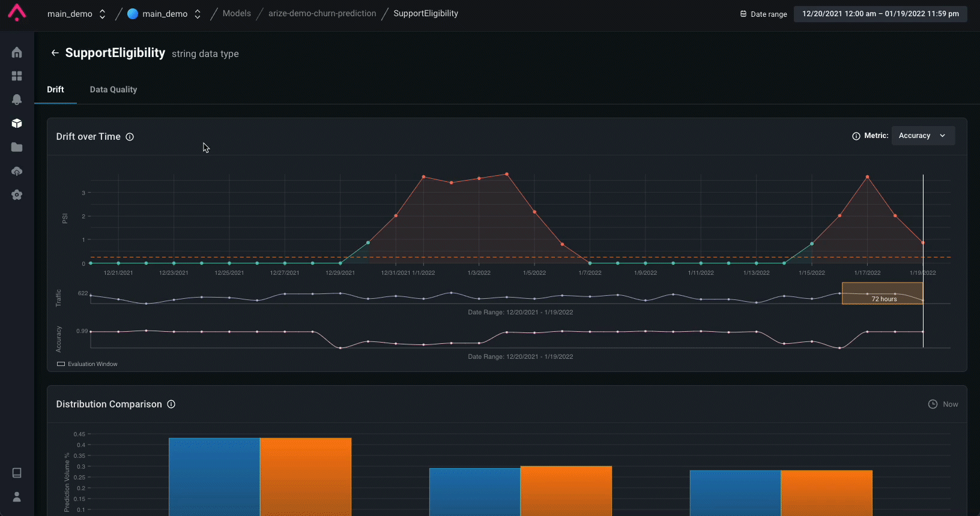Open the Metric Accuracy dropdown
Image resolution: width=980 pixels, height=516 pixels.
click(x=923, y=136)
